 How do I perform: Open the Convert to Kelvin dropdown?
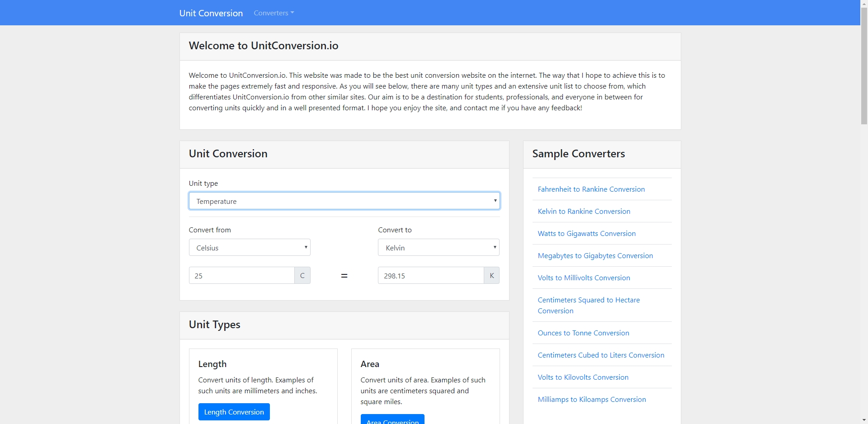(439, 248)
